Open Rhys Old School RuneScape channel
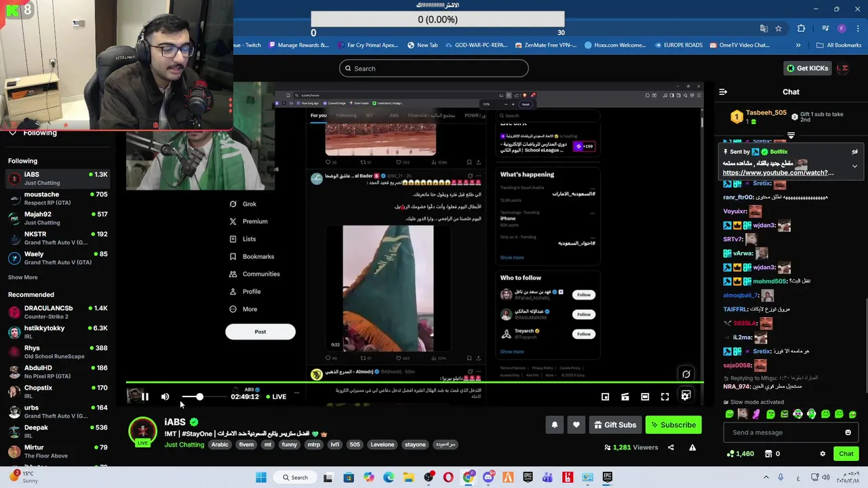 click(x=58, y=352)
